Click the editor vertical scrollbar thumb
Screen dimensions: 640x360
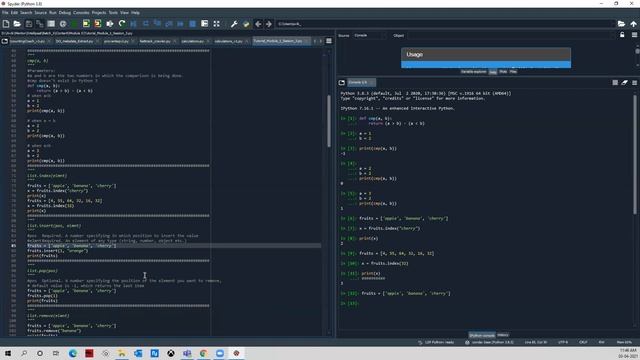329,121
